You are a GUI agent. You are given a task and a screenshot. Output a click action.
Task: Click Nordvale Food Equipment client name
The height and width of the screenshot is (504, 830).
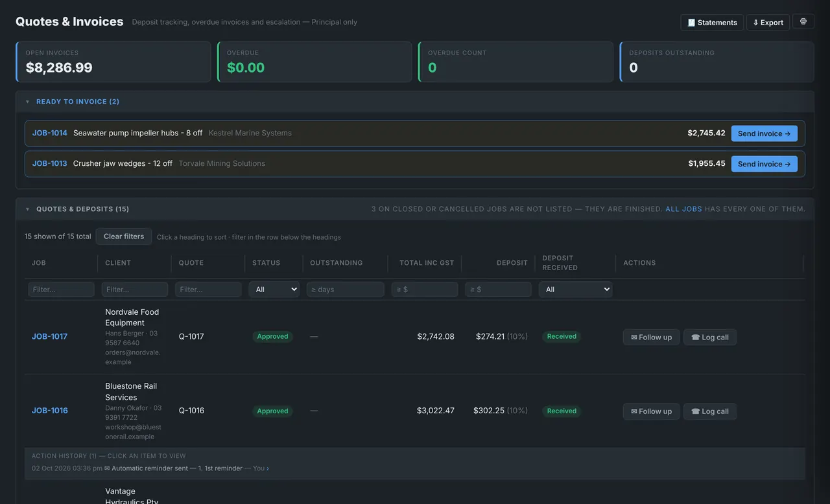132,317
